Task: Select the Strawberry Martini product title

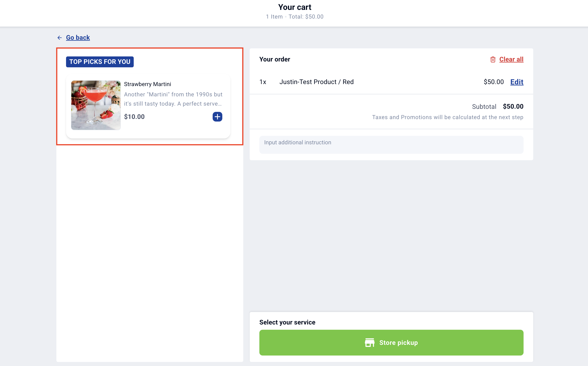Action: pyautogui.click(x=148, y=84)
